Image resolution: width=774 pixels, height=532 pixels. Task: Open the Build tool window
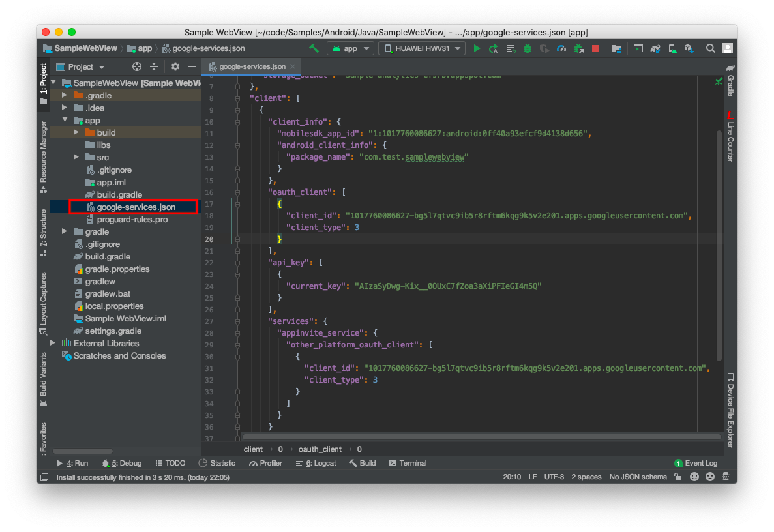[363, 463]
